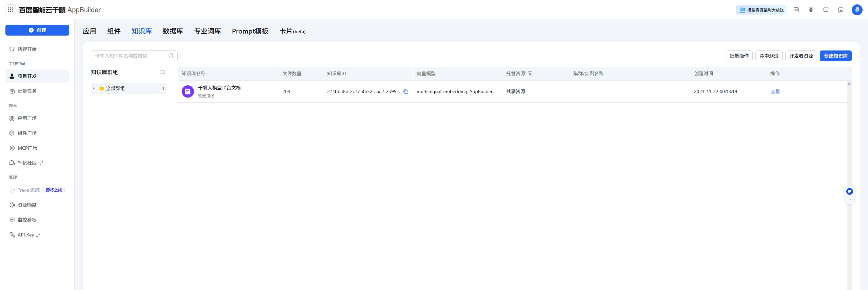The image size is (868, 290).
Task: Click the 模型资源福利大放送 banner
Action: click(x=761, y=10)
